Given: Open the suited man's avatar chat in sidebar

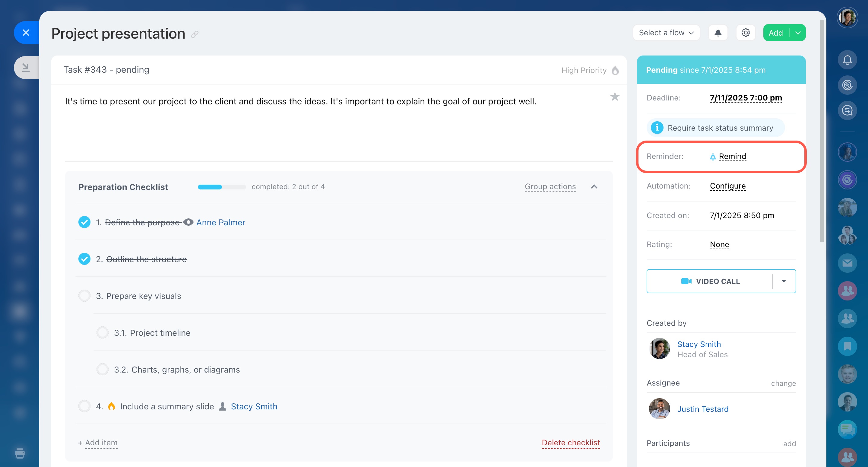Looking at the screenshot, I should [x=847, y=402].
